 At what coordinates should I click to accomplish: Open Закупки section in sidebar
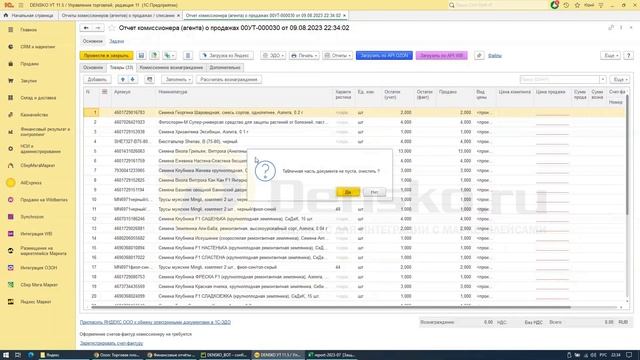(x=29, y=81)
